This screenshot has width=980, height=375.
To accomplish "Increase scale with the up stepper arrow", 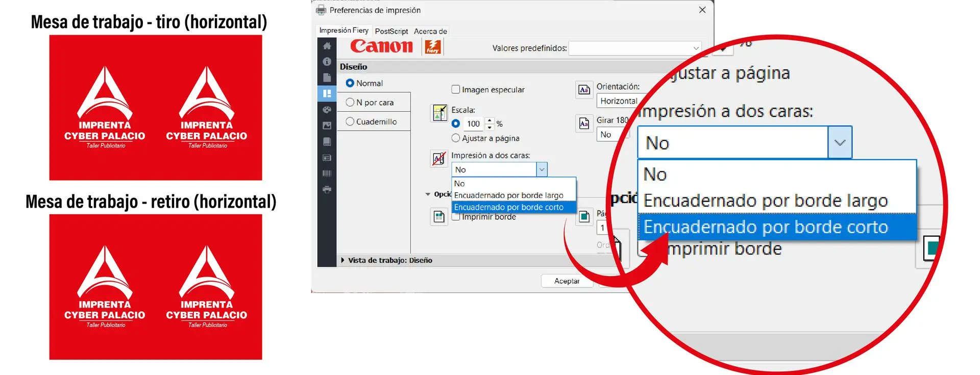I will tap(490, 120).
